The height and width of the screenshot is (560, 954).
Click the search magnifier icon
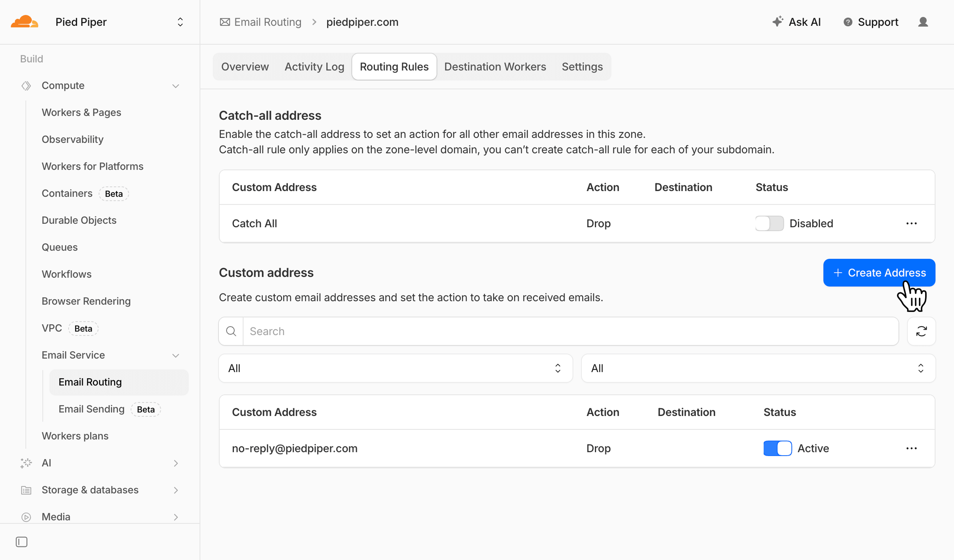[231, 331]
